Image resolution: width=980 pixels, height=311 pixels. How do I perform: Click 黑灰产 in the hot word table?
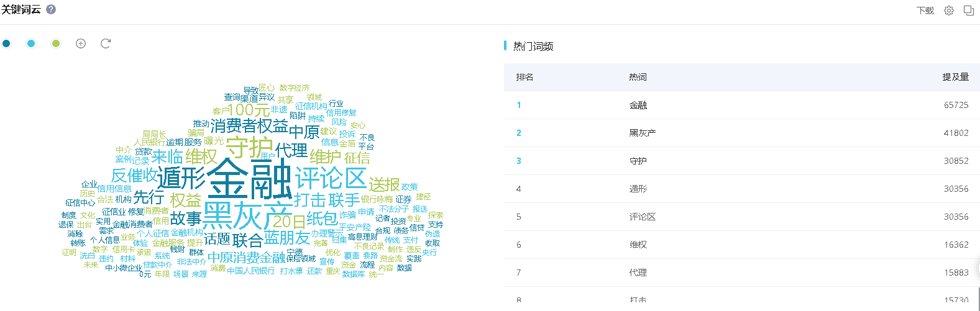click(642, 133)
